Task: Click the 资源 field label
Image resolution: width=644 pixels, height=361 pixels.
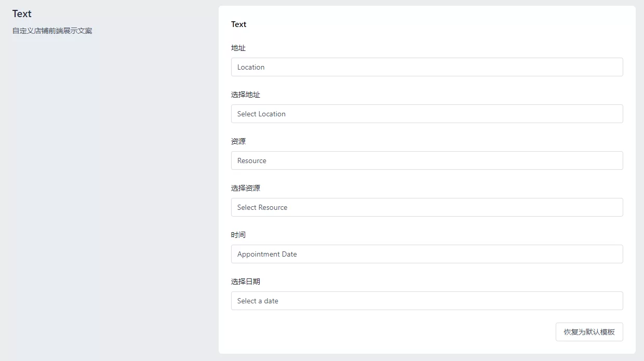Action: pyautogui.click(x=238, y=141)
